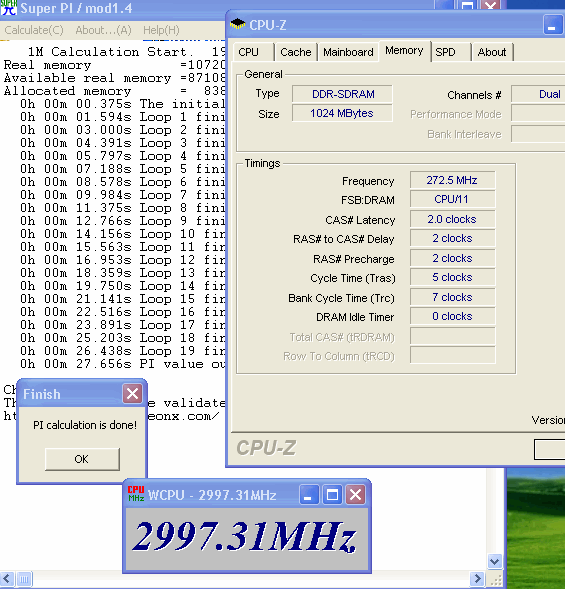The image size is (565, 589).
Task: Click the scroll-down arrow in Super PI
Action: 495,562
